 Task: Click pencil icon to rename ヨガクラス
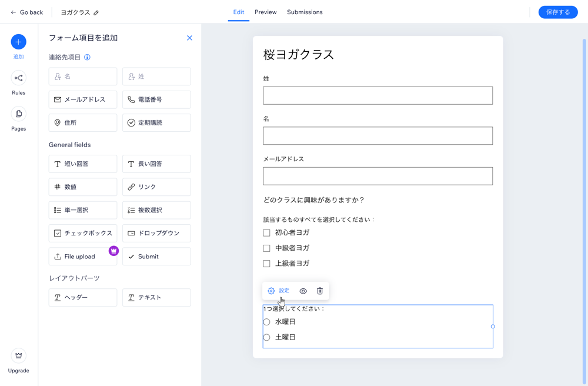[x=96, y=12]
